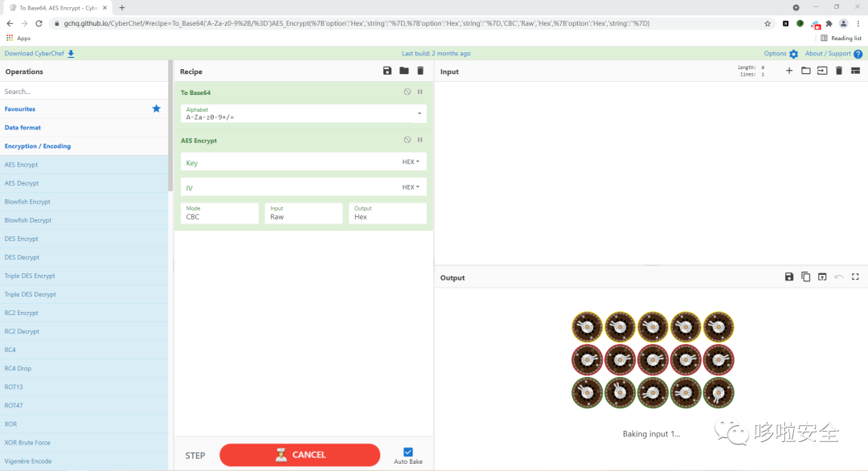Change the IV format from HEX

tap(411, 187)
